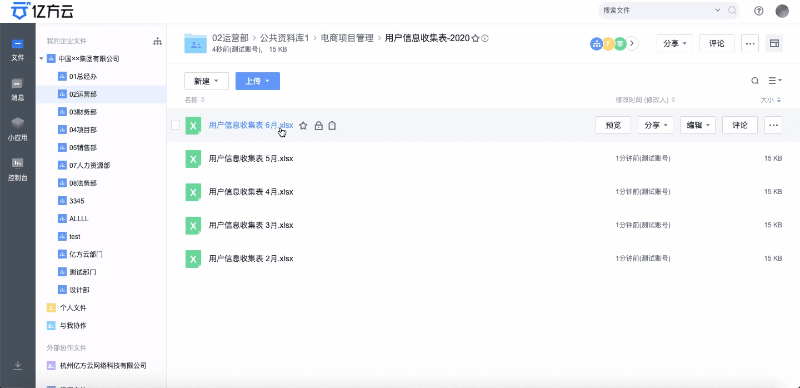Open the 分享 dropdown on the 6月.xlsx row

tap(656, 125)
